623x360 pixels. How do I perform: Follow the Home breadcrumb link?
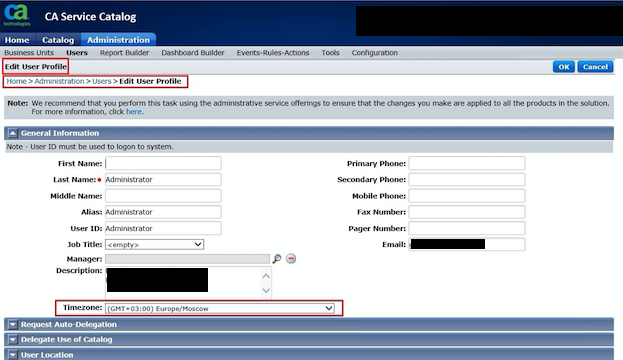pos(17,81)
